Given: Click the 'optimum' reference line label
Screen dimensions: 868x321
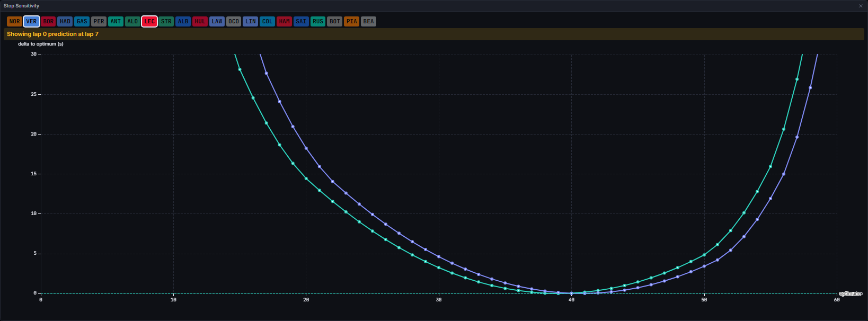Looking at the screenshot, I should (x=851, y=293).
